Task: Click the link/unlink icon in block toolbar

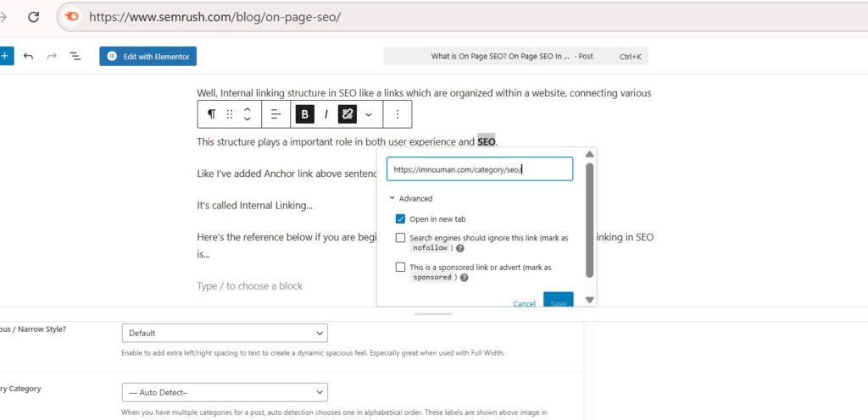Action: point(347,114)
